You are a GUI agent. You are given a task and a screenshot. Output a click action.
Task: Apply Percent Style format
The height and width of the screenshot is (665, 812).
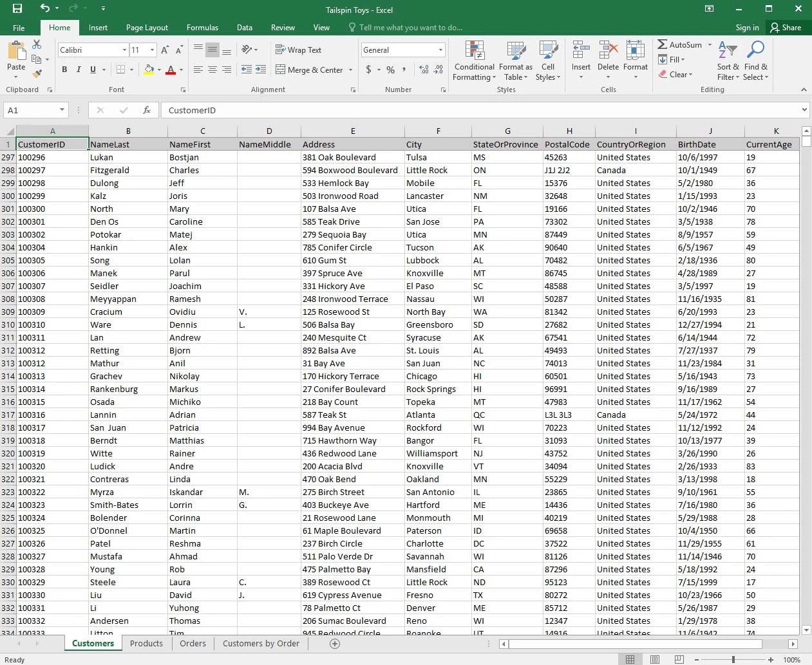[390, 70]
